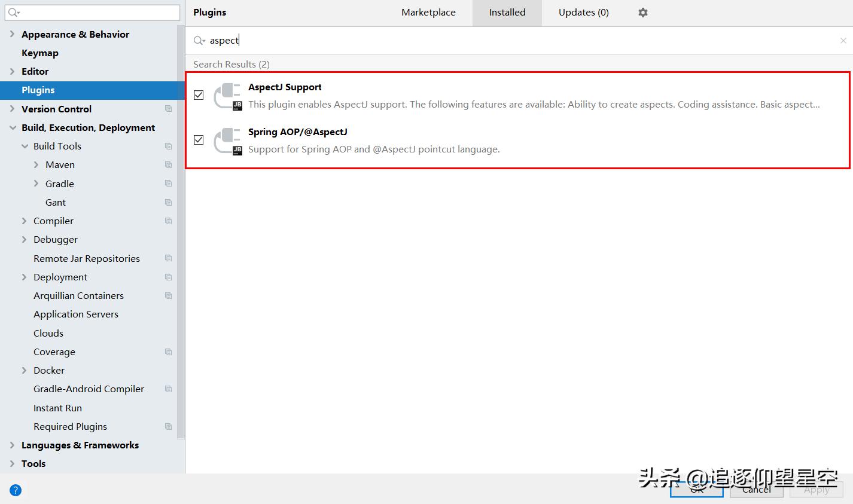Click the AspectJ Support description text
853x504 pixels.
[x=534, y=105]
